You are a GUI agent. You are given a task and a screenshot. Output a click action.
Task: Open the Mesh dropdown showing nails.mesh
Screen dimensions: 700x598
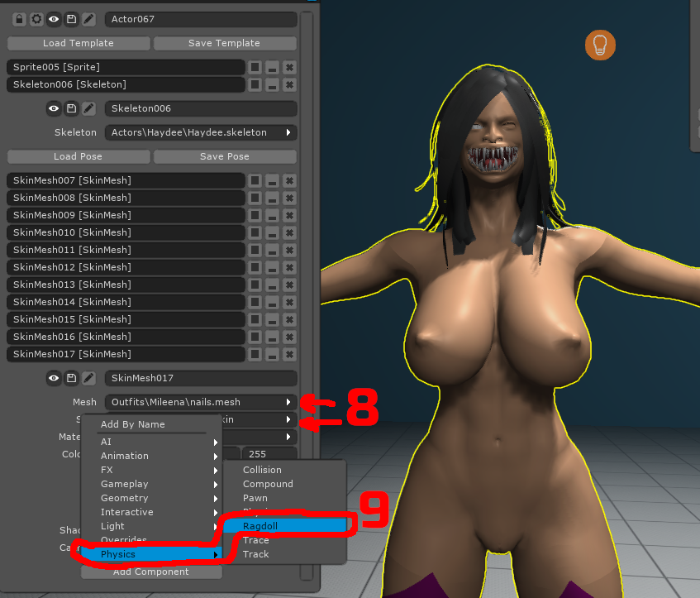click(x=201, y=402)
